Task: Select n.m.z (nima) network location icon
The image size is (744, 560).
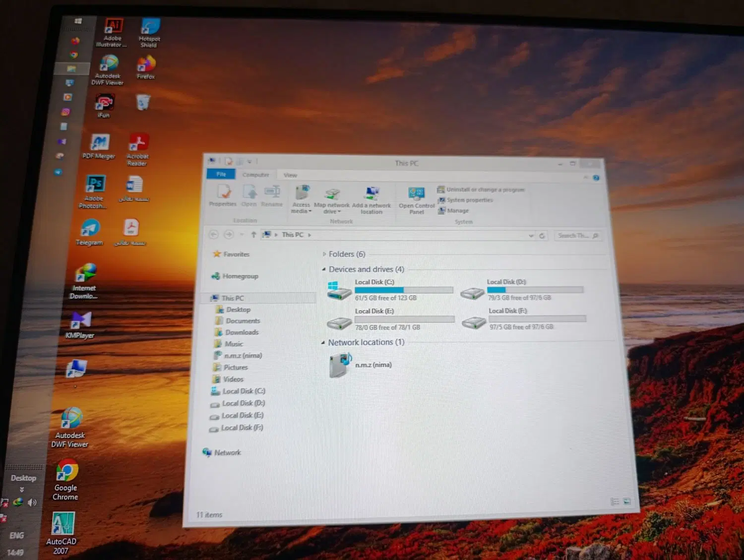Action: point(340,365)
